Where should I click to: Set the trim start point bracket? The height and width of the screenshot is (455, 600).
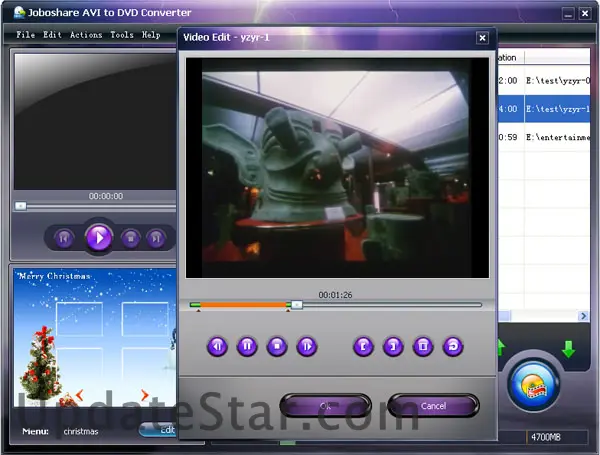pyautogui.click(x=364, y=347)
